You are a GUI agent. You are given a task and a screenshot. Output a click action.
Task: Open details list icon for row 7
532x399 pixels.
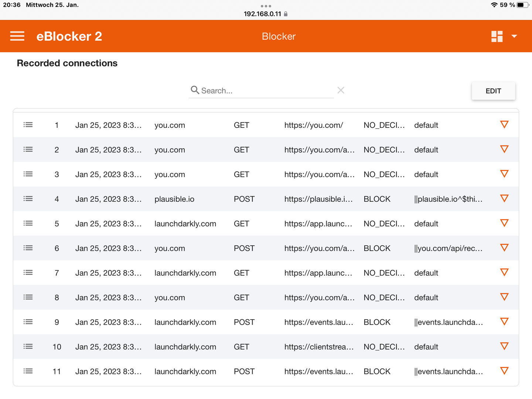28,273
